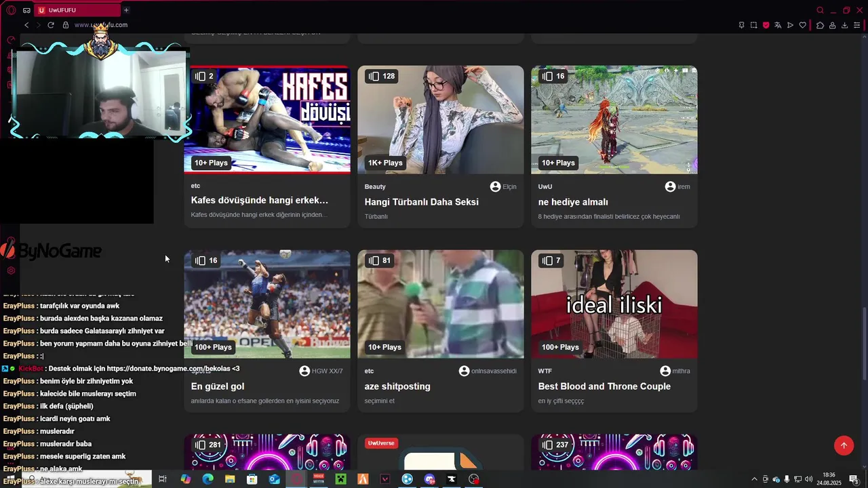Viewport: 868px width, 488px height.
Task: Click the title 'aze shitposting'
Action: pyautogui.click(x=397, y=386)
